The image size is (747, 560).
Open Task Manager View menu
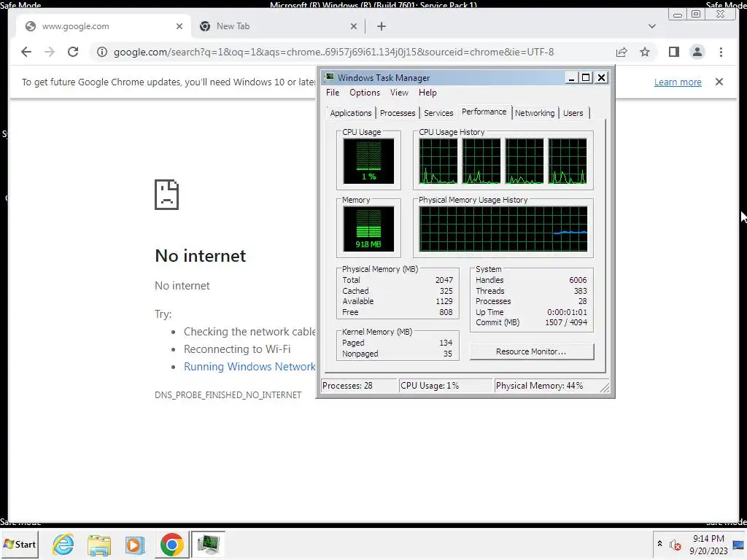point(399,93)
